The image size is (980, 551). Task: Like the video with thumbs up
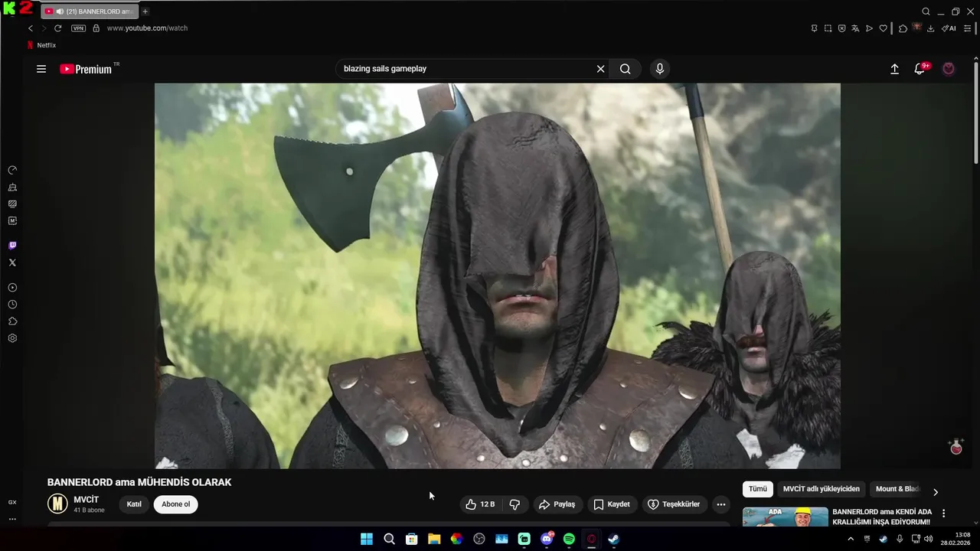(x=480, y=504)
